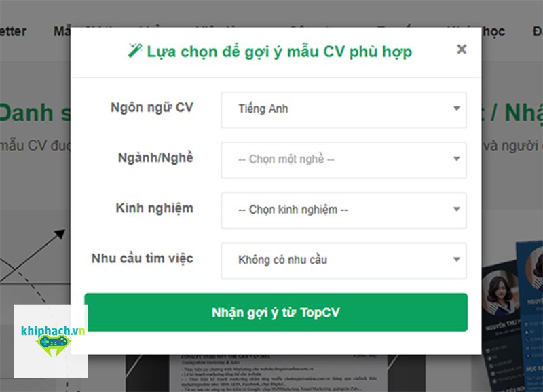Open the Kinh nghiệm dropdown
The width and height of the screenshot is (543, 392).
[344, 210]
